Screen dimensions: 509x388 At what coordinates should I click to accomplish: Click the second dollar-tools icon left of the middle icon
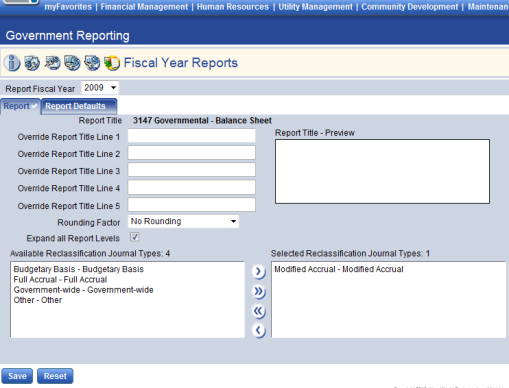pos(52,63)
